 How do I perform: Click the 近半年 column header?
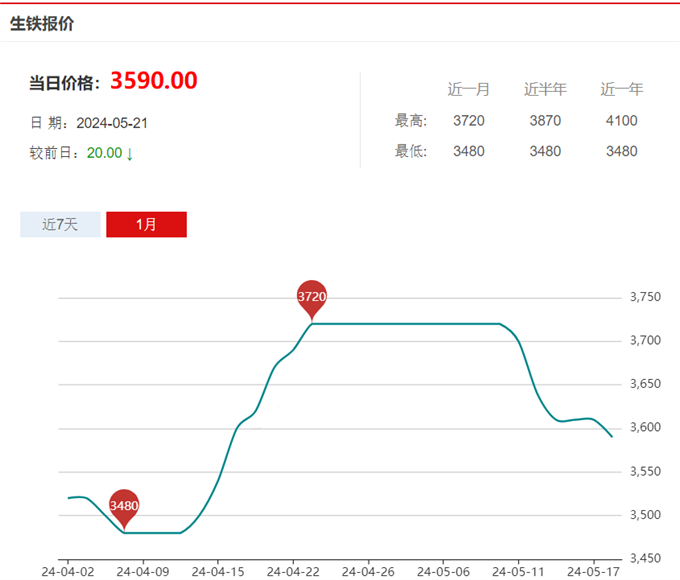545,89
